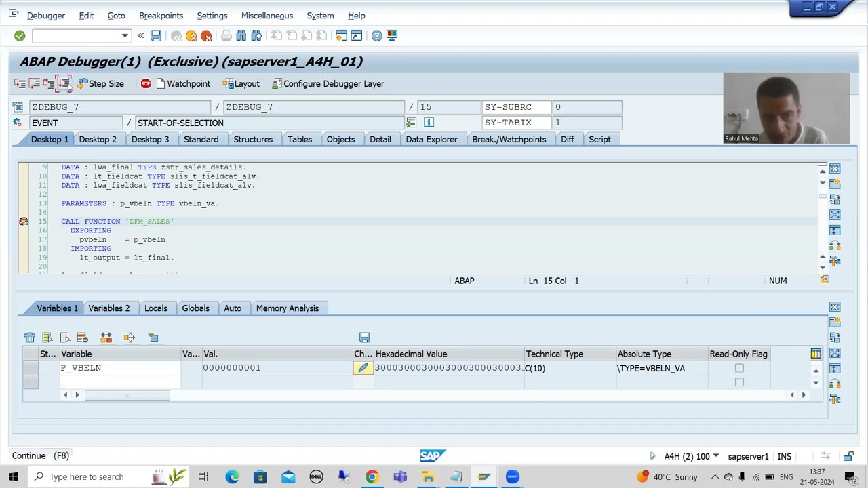Open the Miscellaneous menu
868x488 pixels.
(267, 16)
